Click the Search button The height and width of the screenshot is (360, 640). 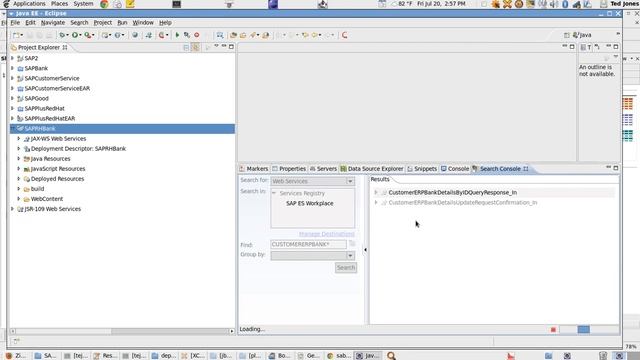[x=346, y=268]
